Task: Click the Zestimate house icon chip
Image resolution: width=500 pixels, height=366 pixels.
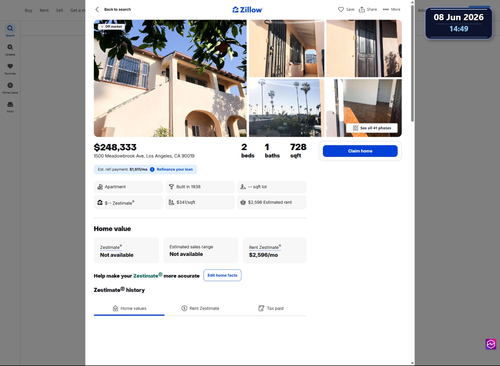Action: click(100, 202)
